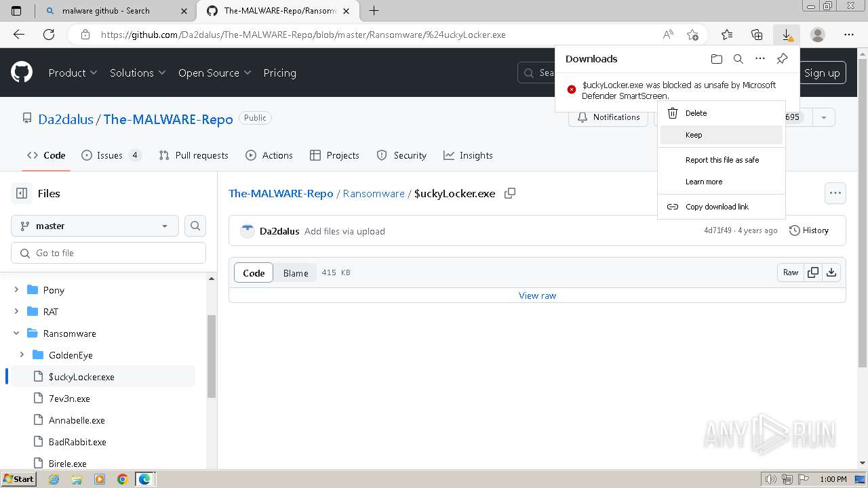
Task: Click the Chrome icon in the taskbar
Action: 122,479
